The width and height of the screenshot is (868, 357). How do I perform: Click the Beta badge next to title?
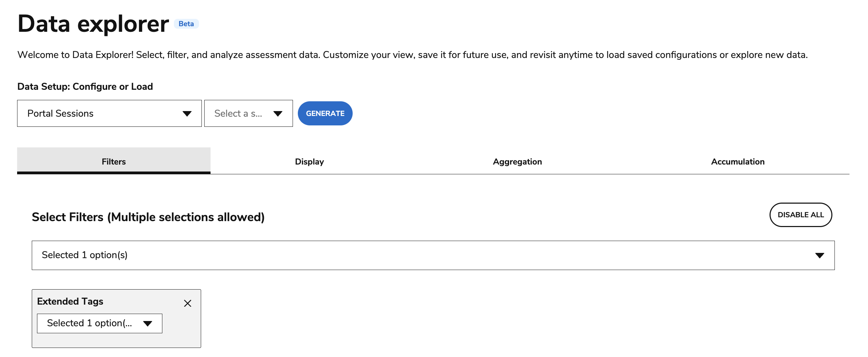186,24
